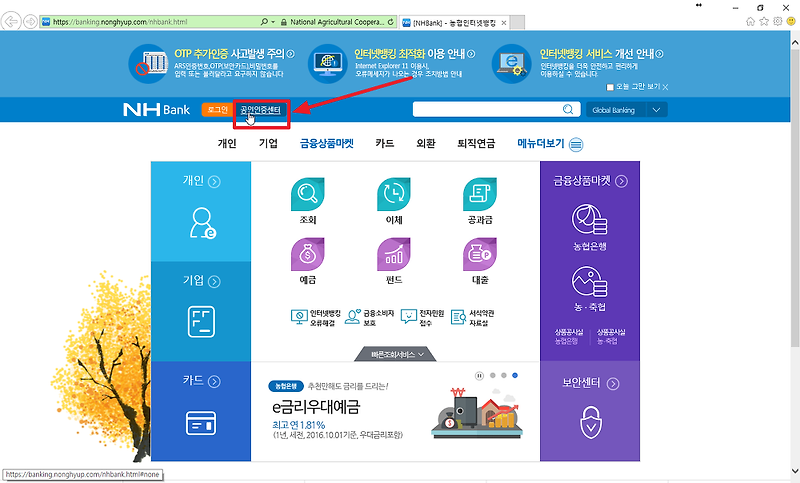800x483 pixels.
Task: Open a new browser tab
Action: (517, 22)
